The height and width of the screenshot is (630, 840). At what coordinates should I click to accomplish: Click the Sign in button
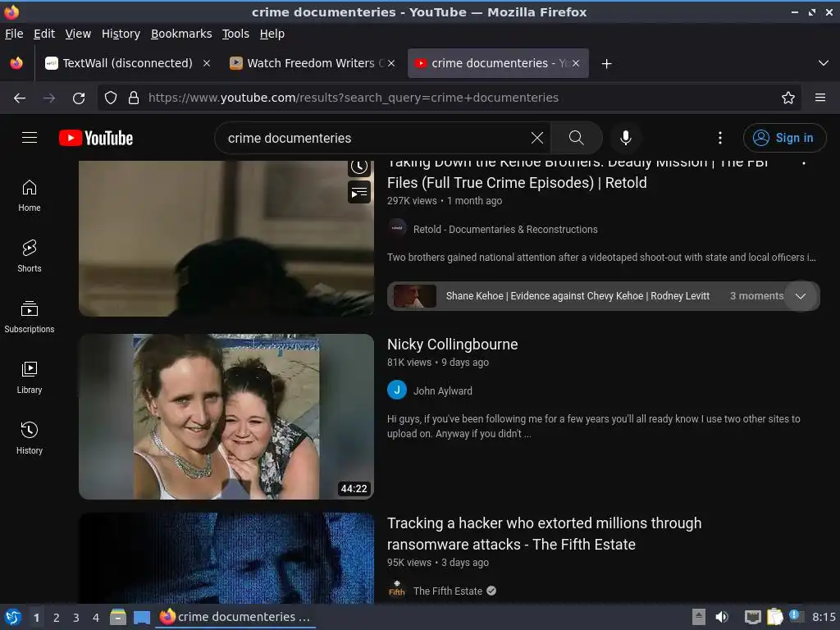click(x=784, y=138)
